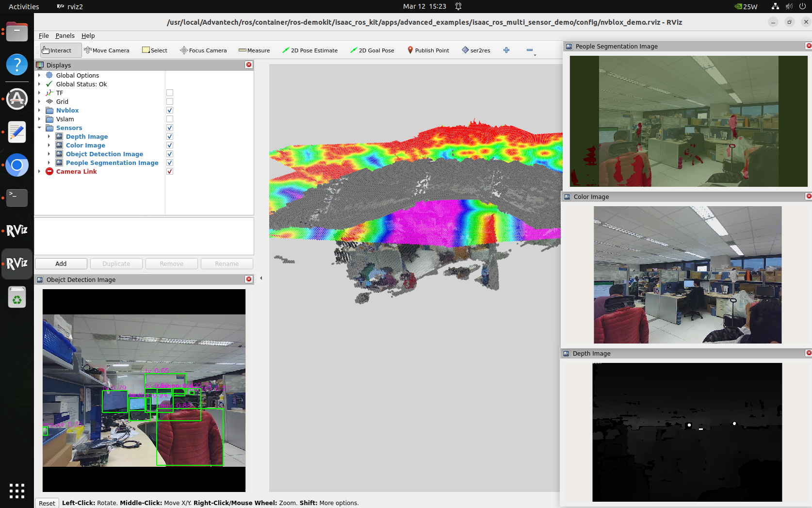Click the Select tool in toolbar
This screenshot has width=812, height=508.
tap(155, 50)
